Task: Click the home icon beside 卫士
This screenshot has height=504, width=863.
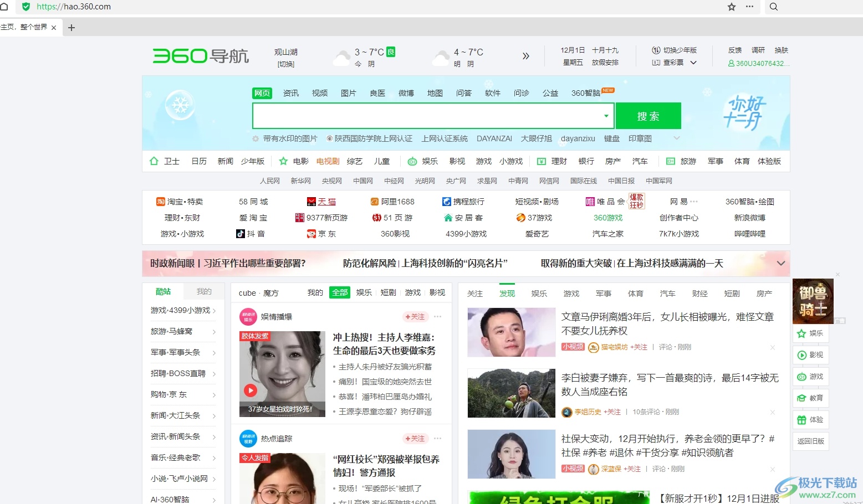Action: [x=154, y=161]
